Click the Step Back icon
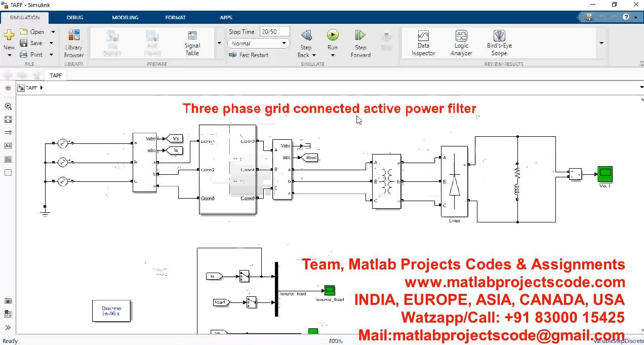The width and height of the screenshot is (644, 345). click(x=306, y=35)
